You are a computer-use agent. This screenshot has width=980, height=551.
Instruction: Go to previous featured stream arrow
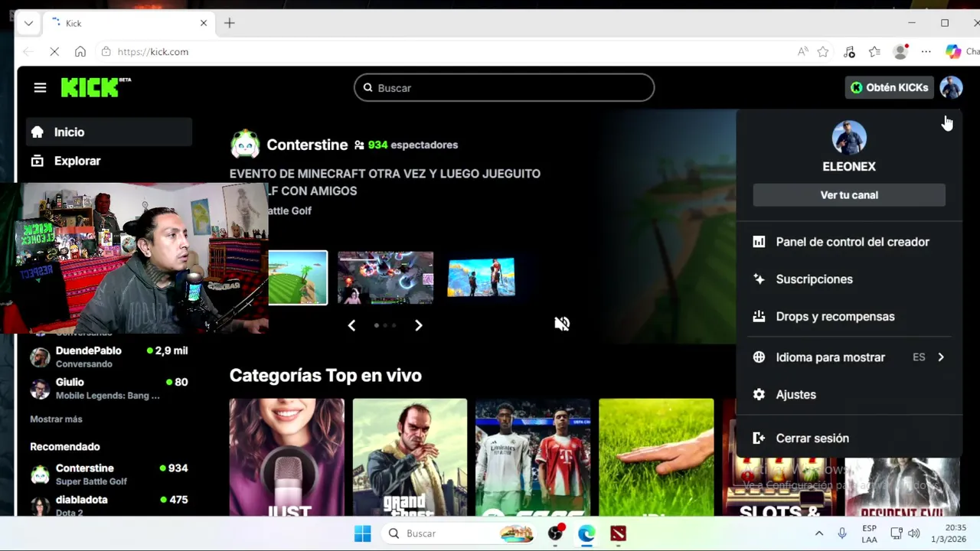(x=351, y=325)
